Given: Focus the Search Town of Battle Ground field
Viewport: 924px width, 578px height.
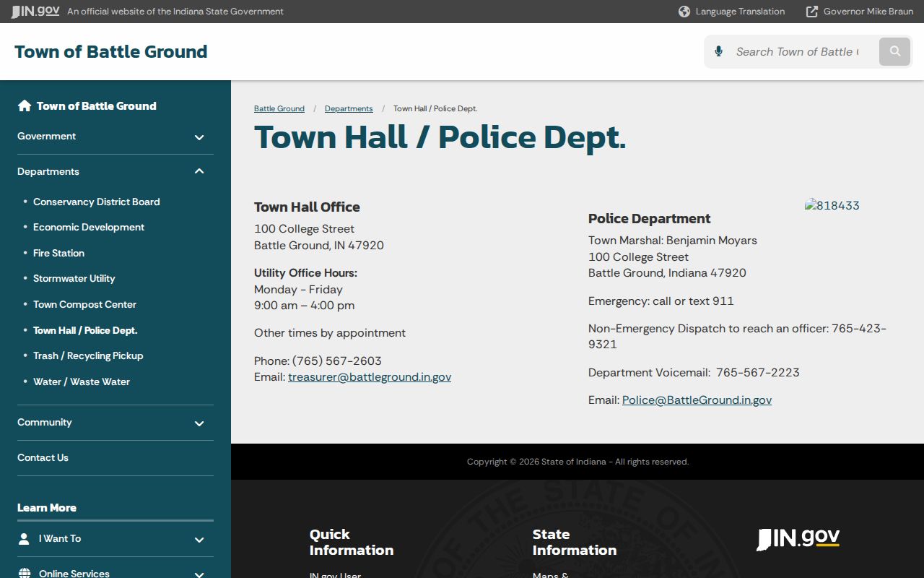Looking at the screenshot, I should pyautogui.click(x=798, y=51).
